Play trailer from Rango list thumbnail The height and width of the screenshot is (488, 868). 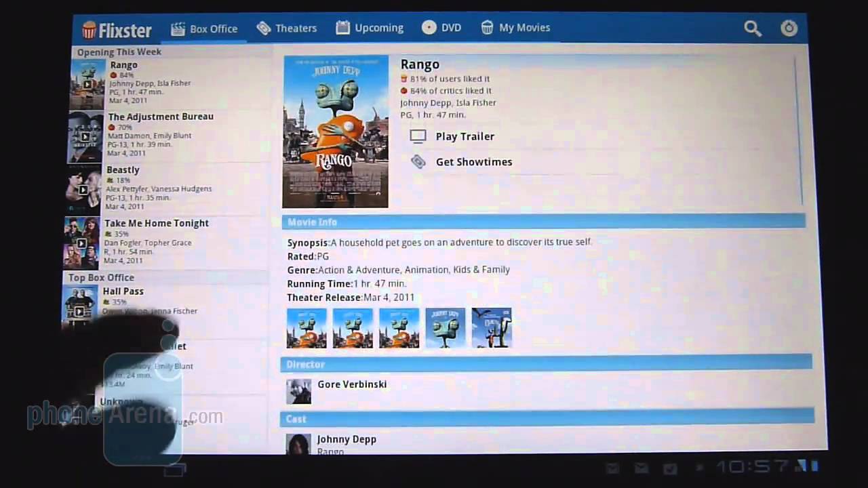pyautogui.click(x=87, y=84)
